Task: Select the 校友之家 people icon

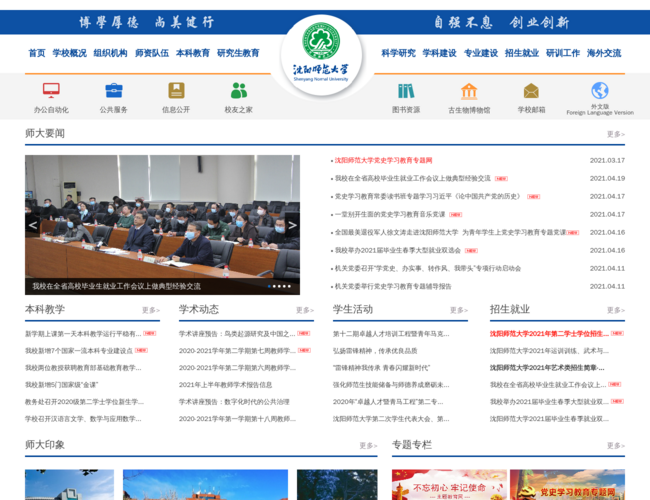Action: click(x=239, y=90)
